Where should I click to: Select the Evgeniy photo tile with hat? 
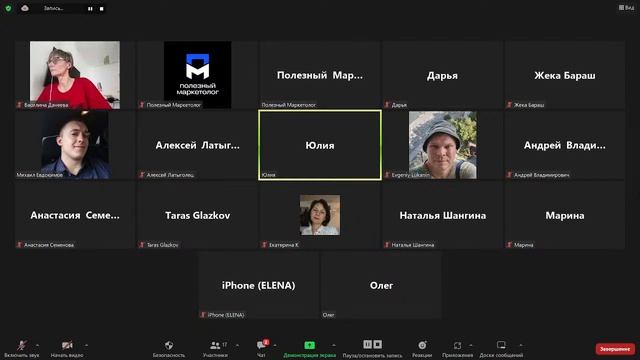tap(442, 145)
